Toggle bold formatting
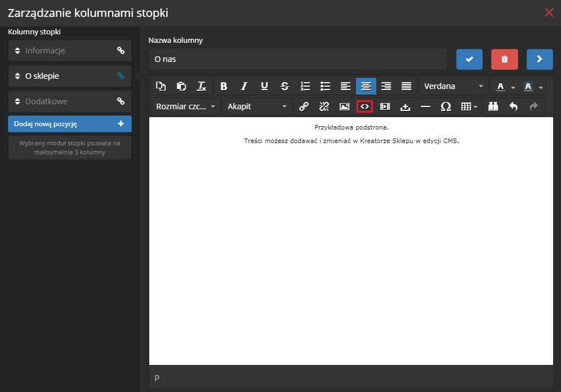561x392 pixels. tap(224, 86)
